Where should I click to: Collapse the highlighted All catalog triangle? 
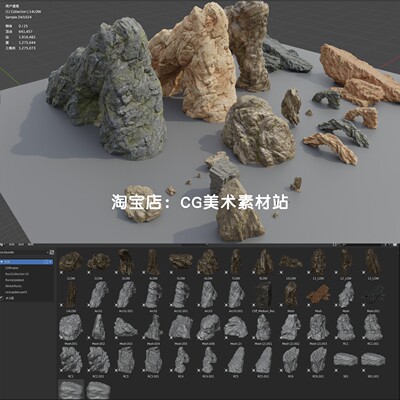(x=2, y=262)
